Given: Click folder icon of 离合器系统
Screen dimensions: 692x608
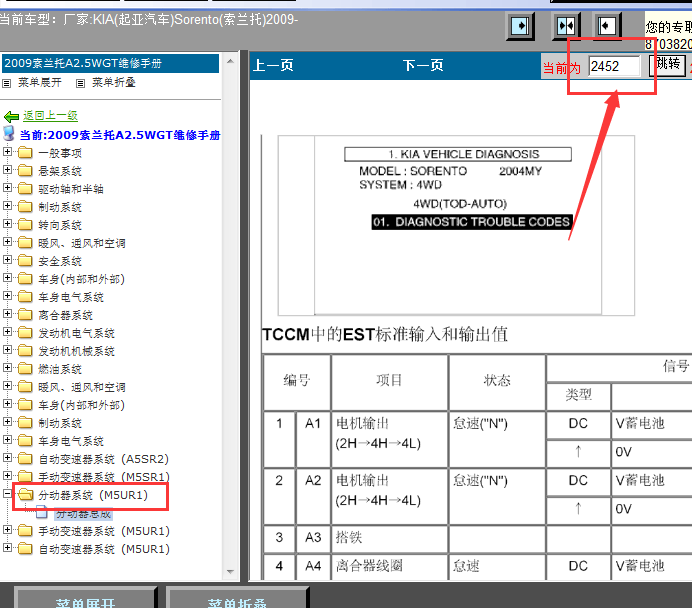Looking at the screenshot, I should [x=25, y=315].
